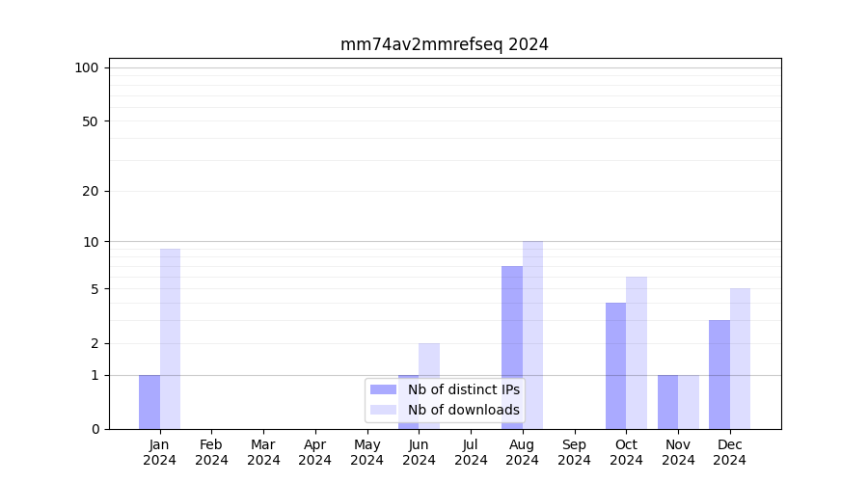Select the 'Nb of distinct IPs' legend label
Viewport: 868px width, 482px height.
click(463, 389)
